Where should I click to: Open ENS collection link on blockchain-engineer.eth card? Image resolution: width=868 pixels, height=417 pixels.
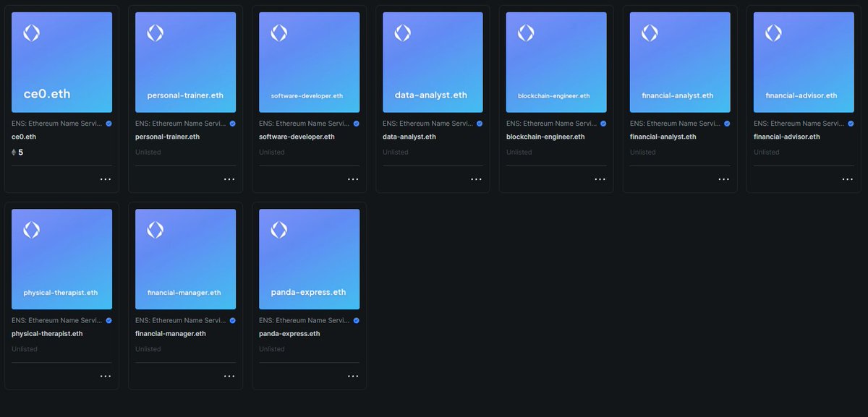click(x=552, y=124)
